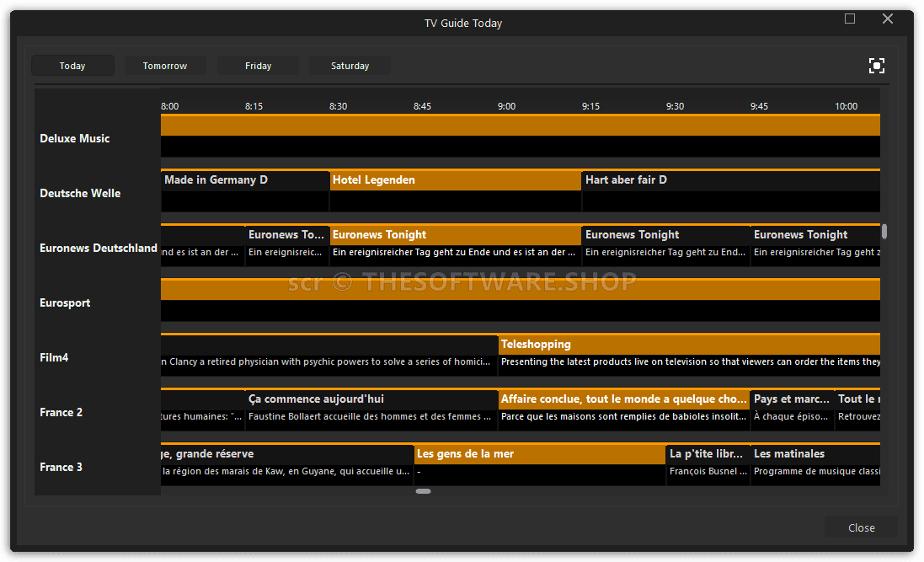
Task: Click 'Tout le' programme at France 2 row end
Action: point(858,409)
